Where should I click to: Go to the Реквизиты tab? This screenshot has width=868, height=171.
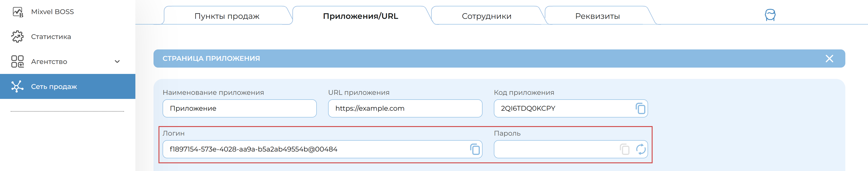coord(597,16)
